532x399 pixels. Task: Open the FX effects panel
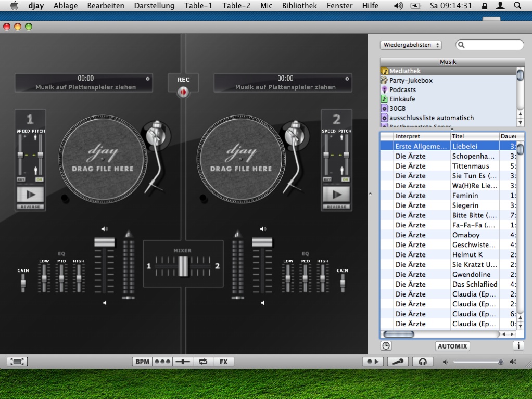point(224,362)
